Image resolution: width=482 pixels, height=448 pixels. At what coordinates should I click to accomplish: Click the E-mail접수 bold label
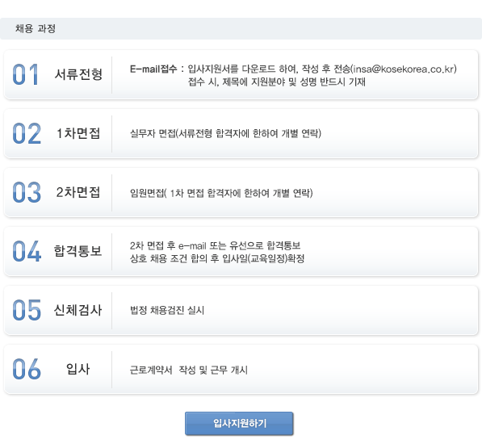(153, 69)
